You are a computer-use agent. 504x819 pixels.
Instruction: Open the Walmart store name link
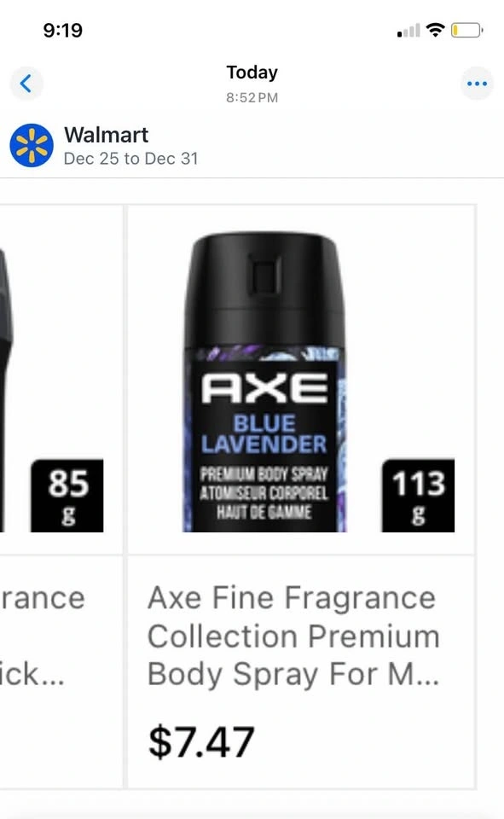tap(107, 135)
